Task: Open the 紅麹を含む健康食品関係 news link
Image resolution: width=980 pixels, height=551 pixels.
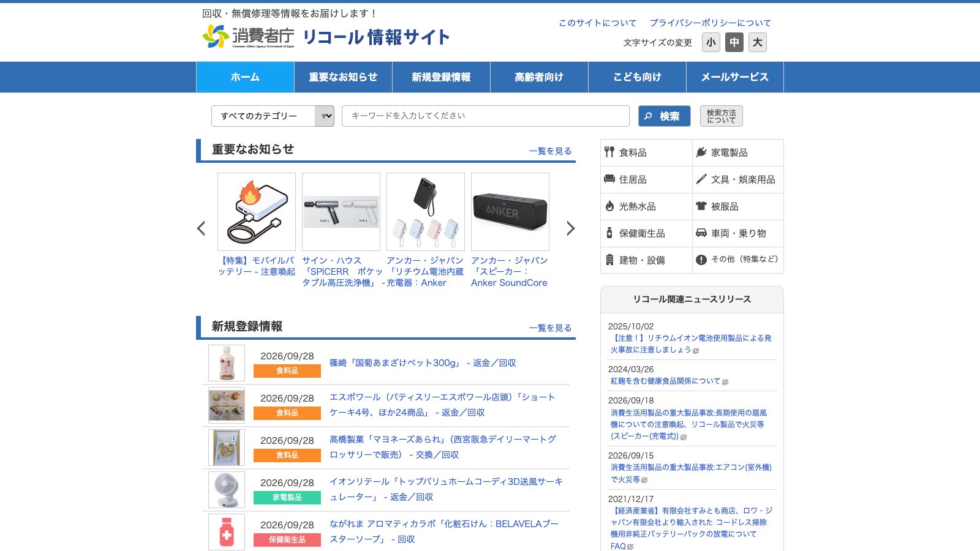Action: point(666,381)
